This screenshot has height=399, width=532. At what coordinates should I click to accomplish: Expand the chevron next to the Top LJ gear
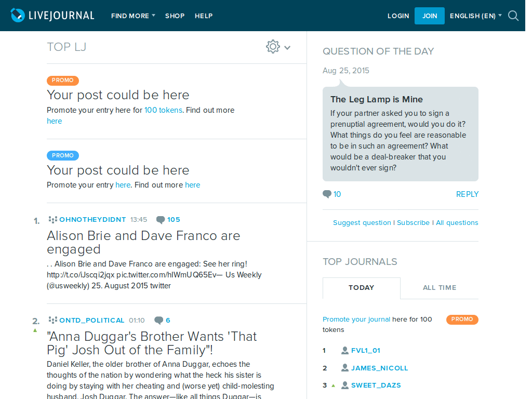287,47
